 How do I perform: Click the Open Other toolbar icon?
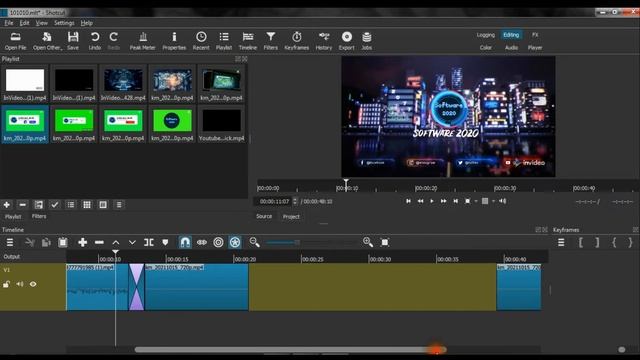pyautogui.click(x=47, y=41)
